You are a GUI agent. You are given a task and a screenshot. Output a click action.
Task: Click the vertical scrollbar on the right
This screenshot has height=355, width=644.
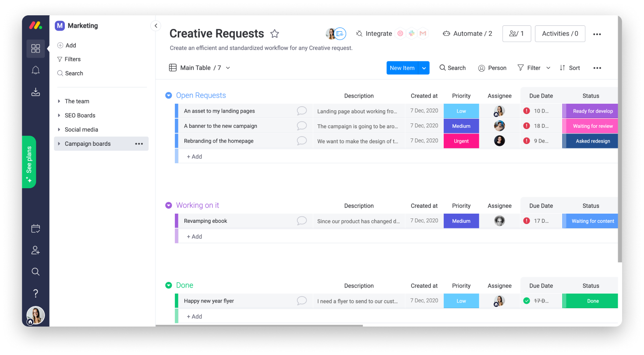tap(620, 140)
